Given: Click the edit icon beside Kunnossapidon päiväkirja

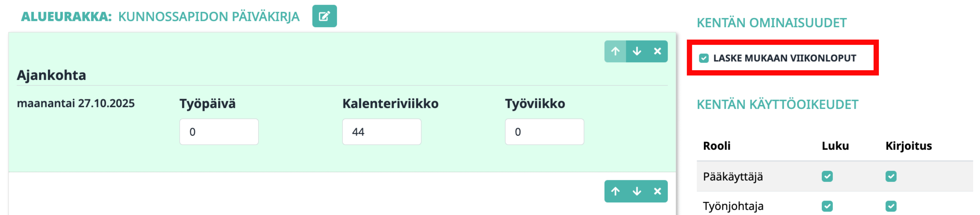Looking at the screenshot, I should [x=324, y=16].
